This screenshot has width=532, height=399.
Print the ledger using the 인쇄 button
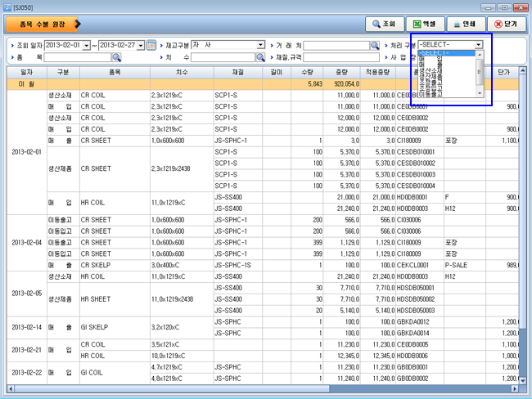(x=466, y=24)
